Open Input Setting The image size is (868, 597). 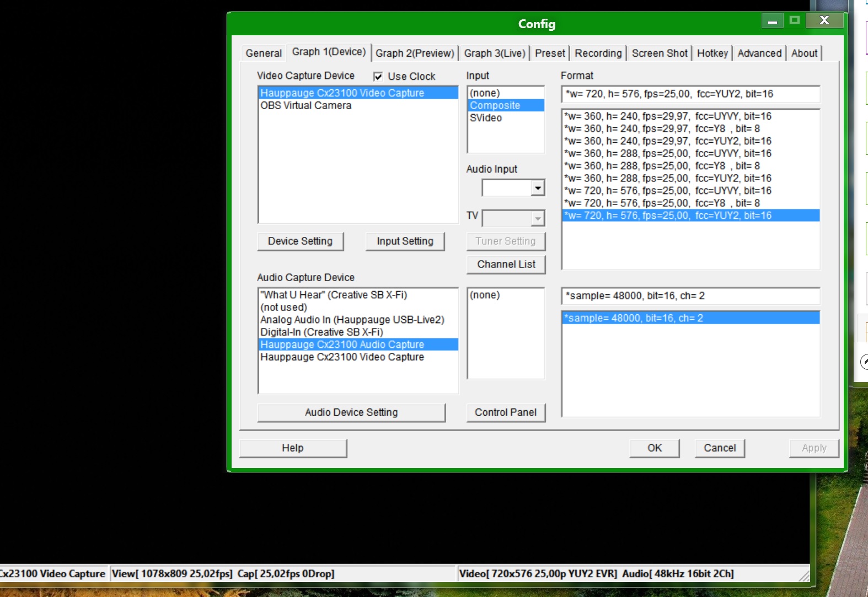click(x=405, y=241)
